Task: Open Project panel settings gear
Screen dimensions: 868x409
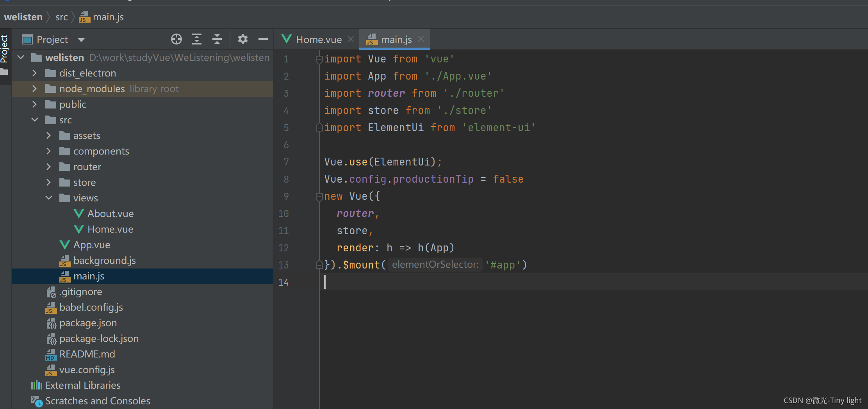Action: [242, 39]
